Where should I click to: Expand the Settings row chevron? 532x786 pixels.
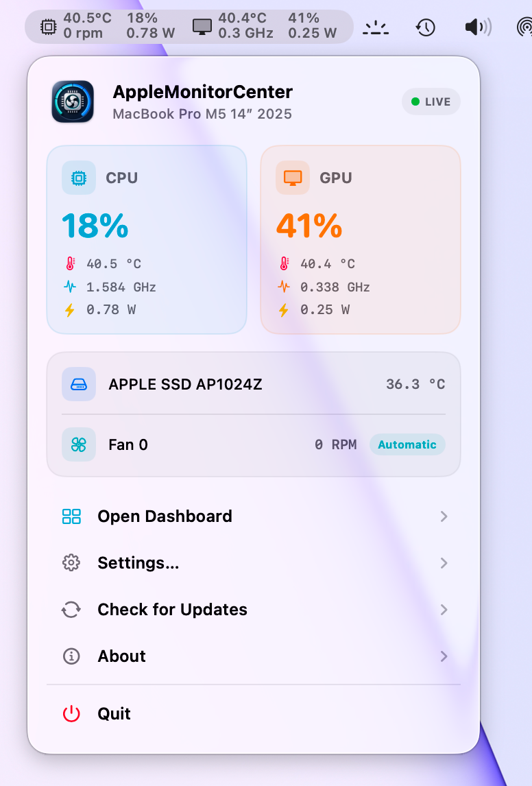click(x=444, y=563)
